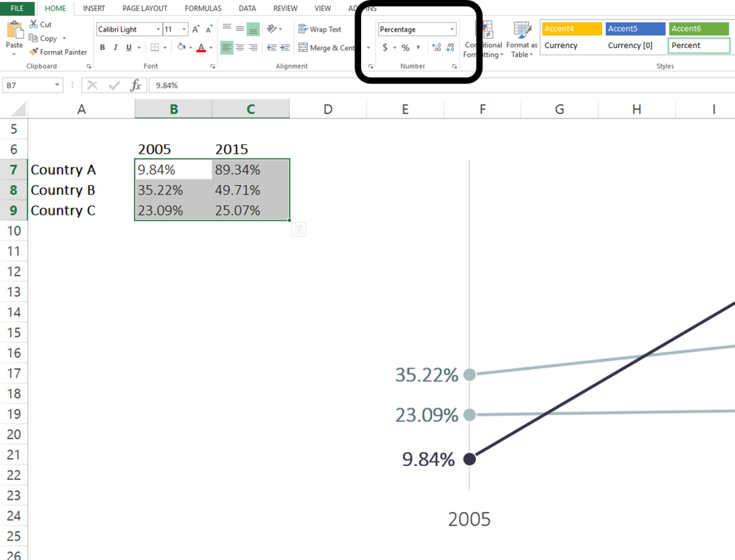Open the Name Box dropdown
Screen dimensions: 735x560
coord(57,85)
